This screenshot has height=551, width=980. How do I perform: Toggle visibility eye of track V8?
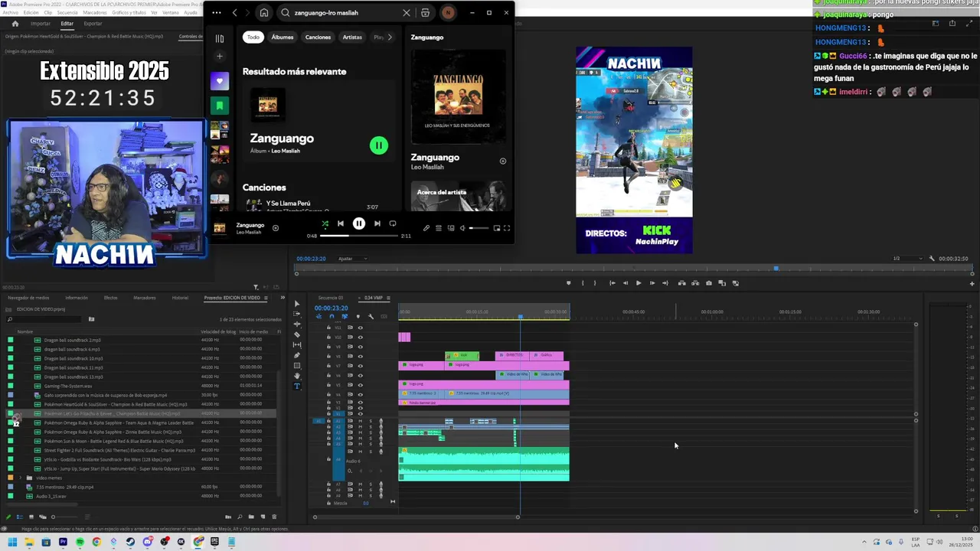[x=361, y=356]
